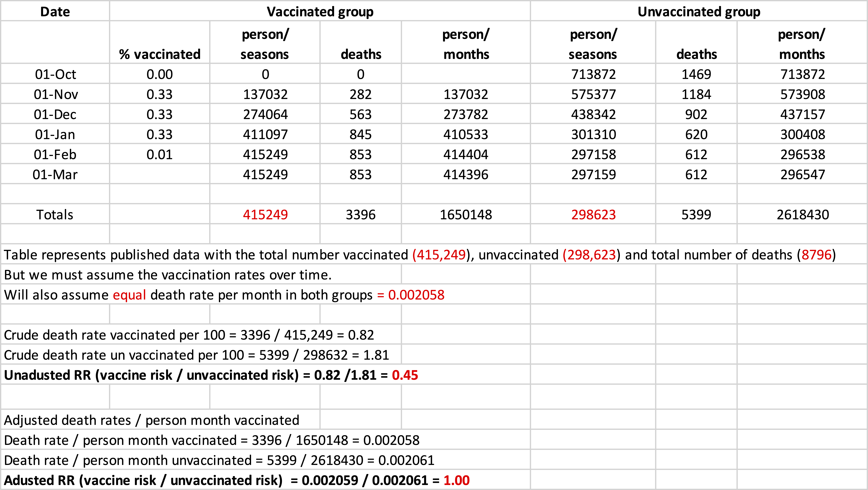Select the 3396 vaccinated deaths total
The image size is (868, 490).
click(361, 214)
